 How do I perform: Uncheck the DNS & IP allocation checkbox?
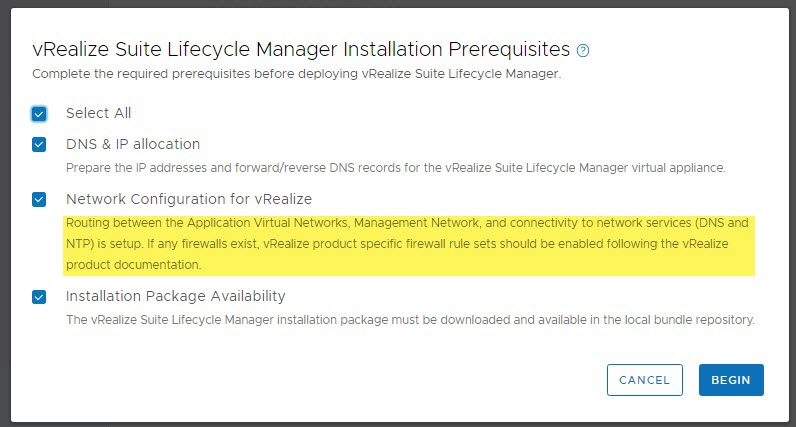[39, 144]
